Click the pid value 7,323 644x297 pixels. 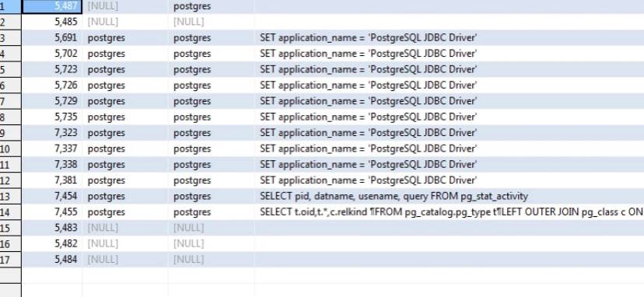[52, 133]
